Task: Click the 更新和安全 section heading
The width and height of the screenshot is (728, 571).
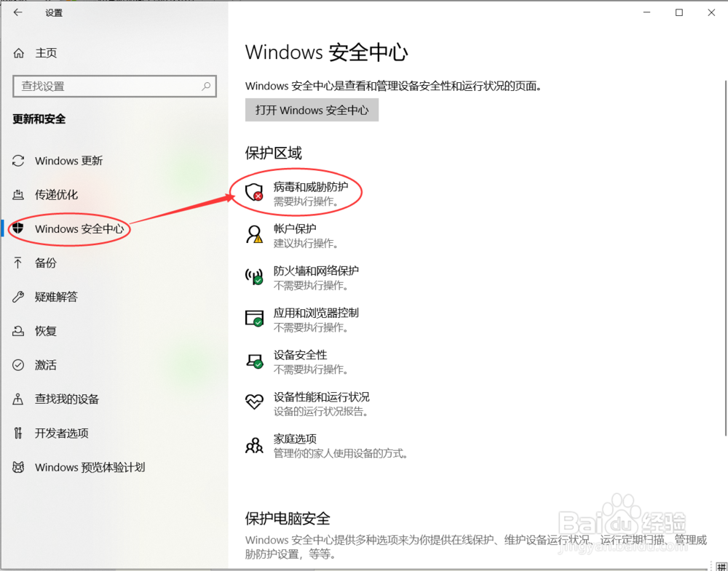Action: tap(39, 119)
